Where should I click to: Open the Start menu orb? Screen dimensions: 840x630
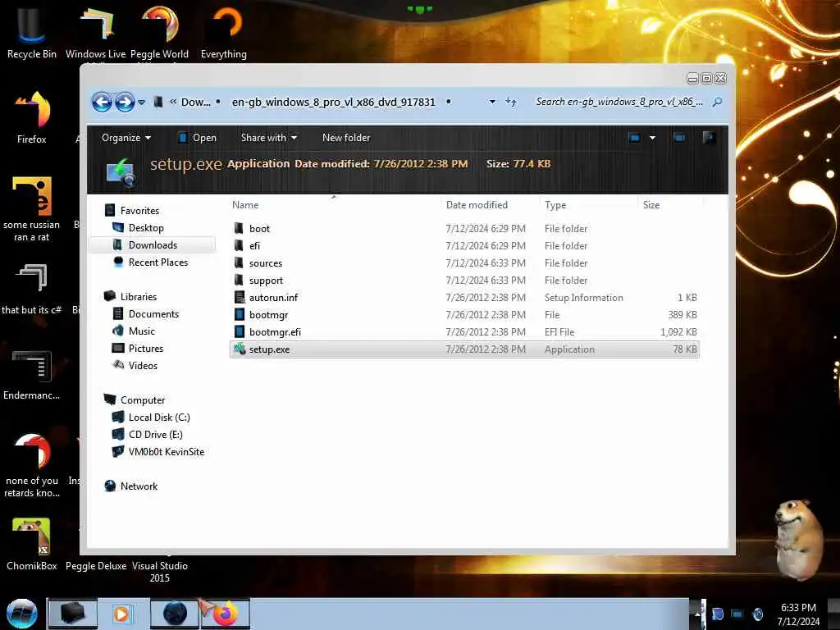21,614
